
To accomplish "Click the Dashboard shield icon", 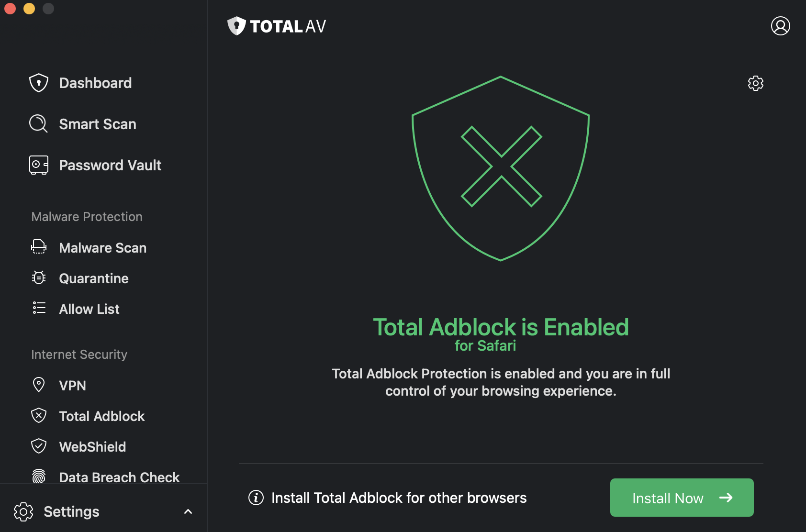I will (x=39, y=83).
